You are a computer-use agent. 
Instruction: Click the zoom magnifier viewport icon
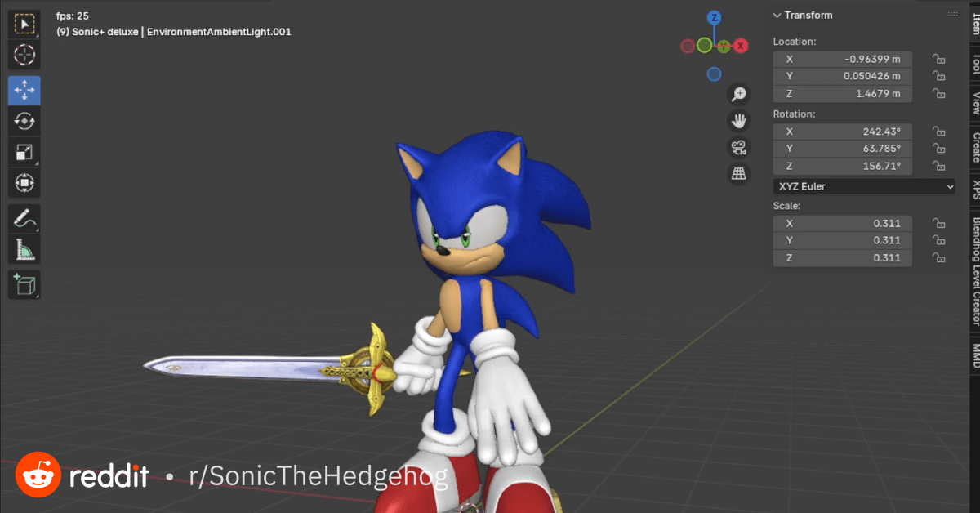pos(739,95)
